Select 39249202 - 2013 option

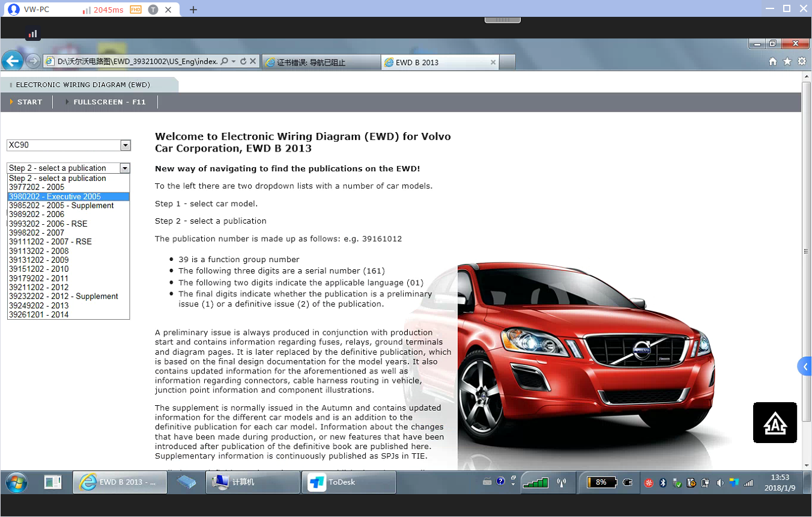click(x=68, y=305)
